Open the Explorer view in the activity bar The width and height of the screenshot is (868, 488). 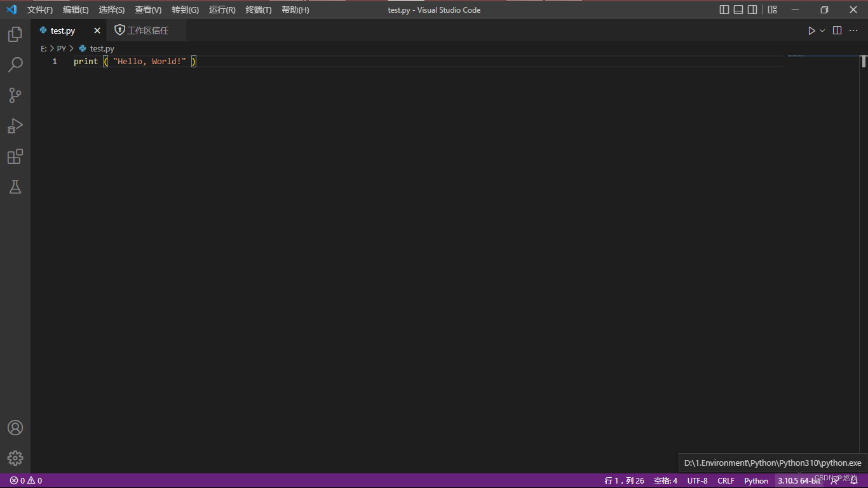click(x=15, y=34)
